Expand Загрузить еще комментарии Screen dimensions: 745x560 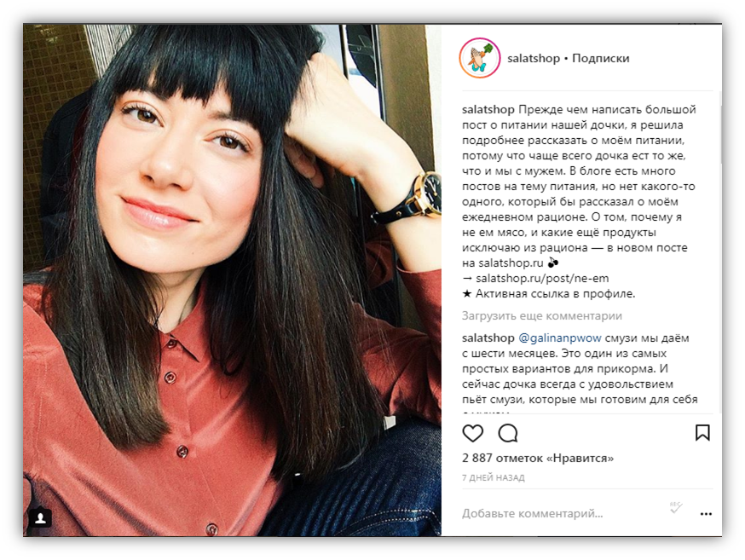[541, 316]
